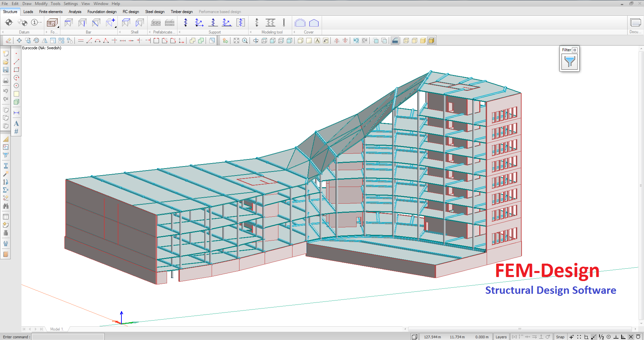The height and width of the screenshot is (340, 644).
Task: Click the Zoom magnifier tool
Action: (245, 41)
